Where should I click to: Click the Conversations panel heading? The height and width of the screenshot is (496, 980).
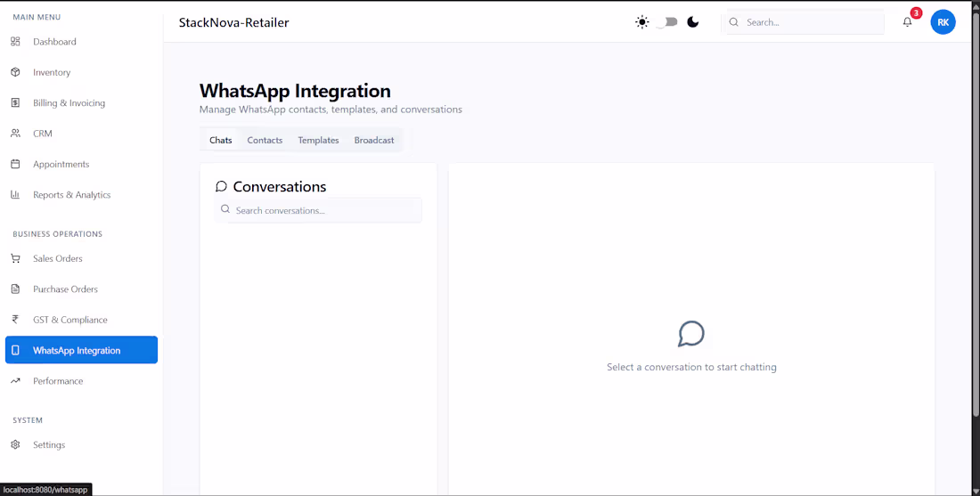[280, 187]
